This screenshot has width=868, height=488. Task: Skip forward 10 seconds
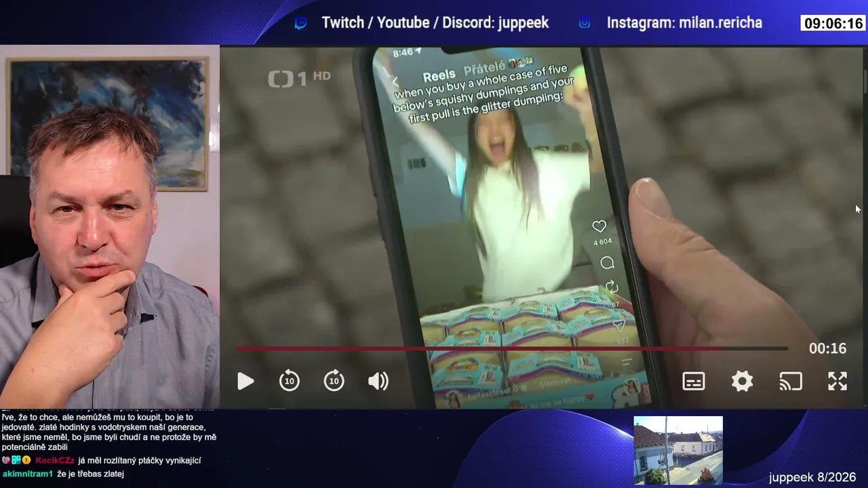point(334,381)
